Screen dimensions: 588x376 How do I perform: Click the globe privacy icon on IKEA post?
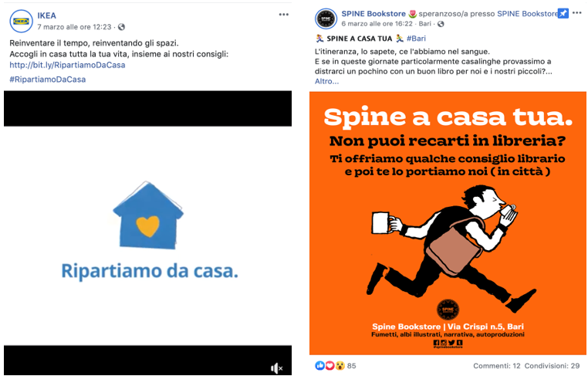pos(121,27)
